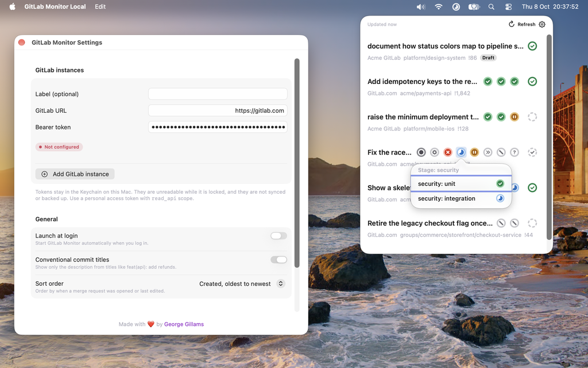This screenshot has width=588, height=368.
Task: Close the GitLab Monitor Settings window
Action: 22,43
